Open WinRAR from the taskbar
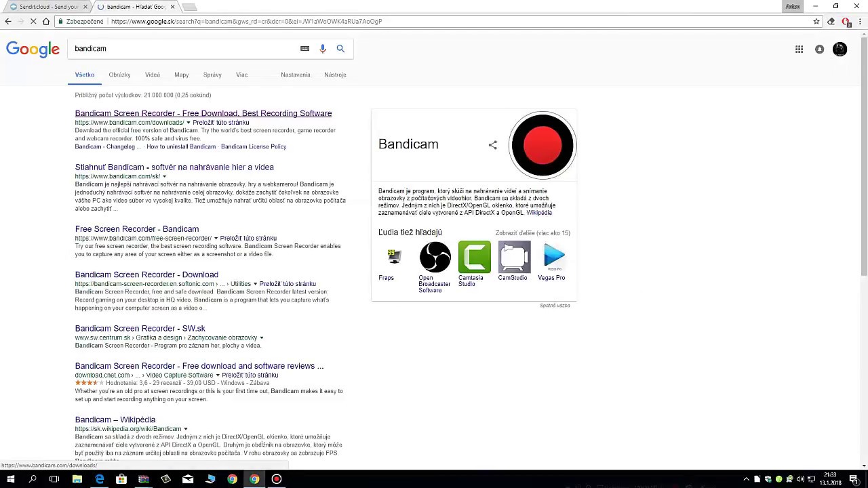 144,479
